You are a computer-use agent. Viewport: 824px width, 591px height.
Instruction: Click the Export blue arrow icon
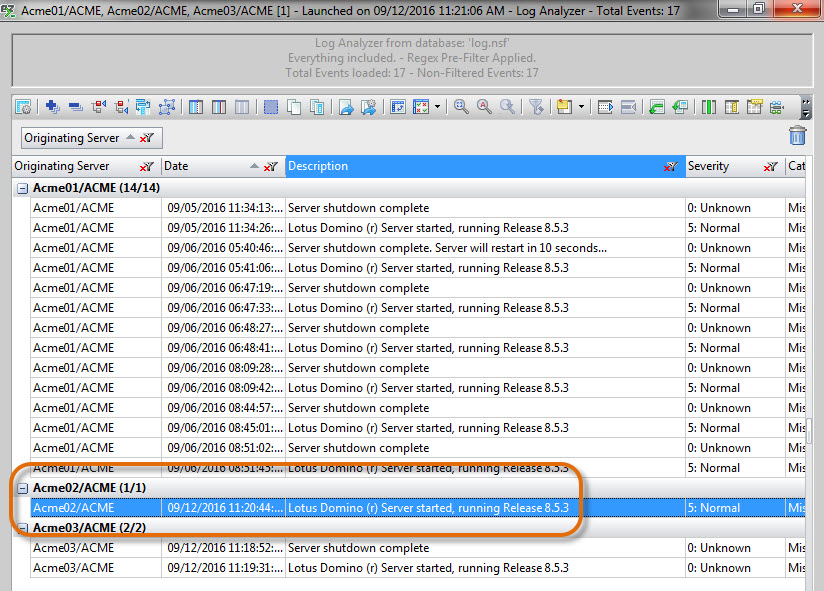346,107
